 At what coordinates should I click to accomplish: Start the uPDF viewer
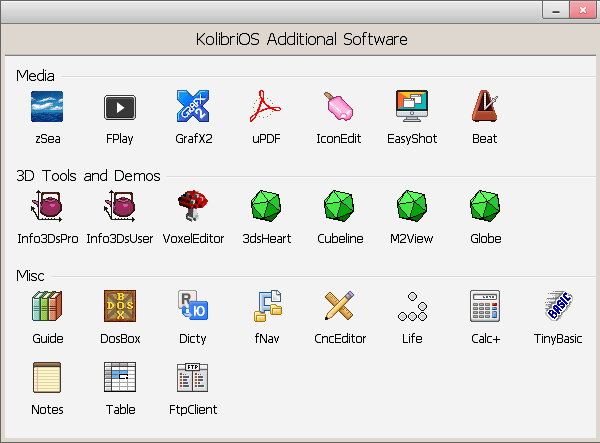[266, 106]
